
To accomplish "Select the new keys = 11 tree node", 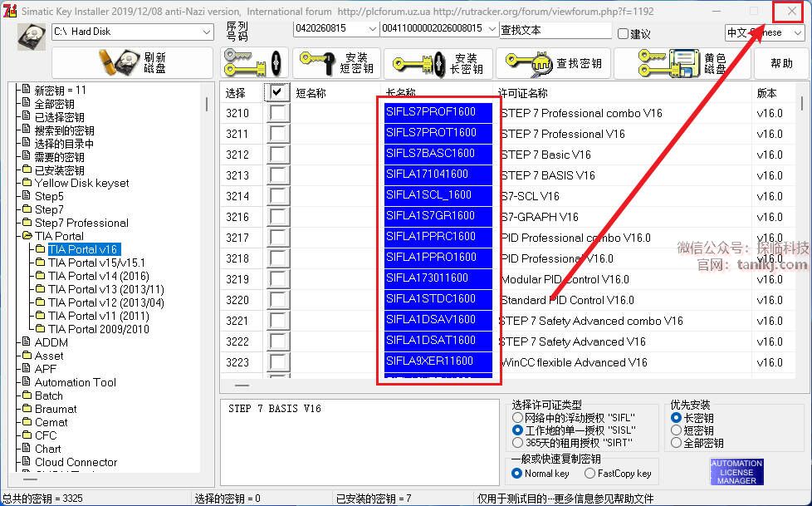I will 60,91.
